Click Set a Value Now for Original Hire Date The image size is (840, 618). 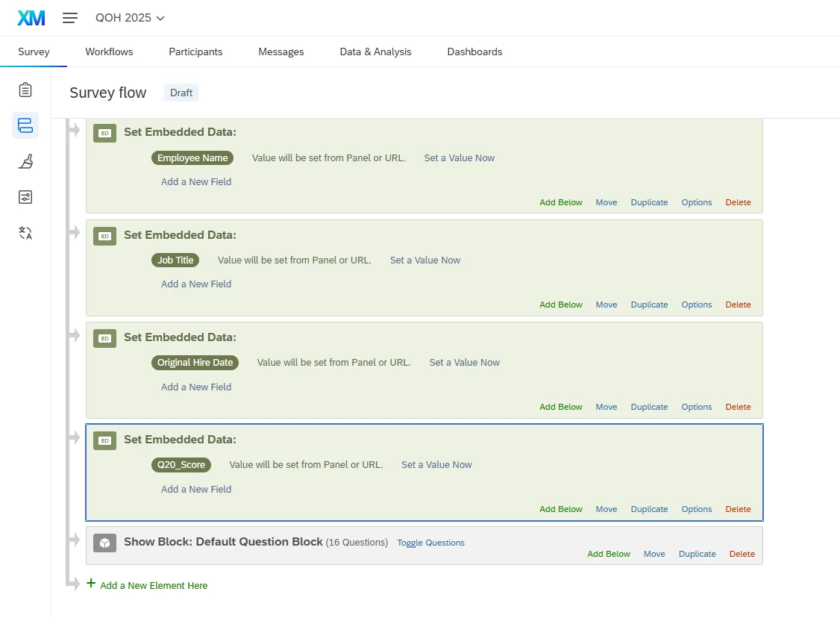pos(465,363)
